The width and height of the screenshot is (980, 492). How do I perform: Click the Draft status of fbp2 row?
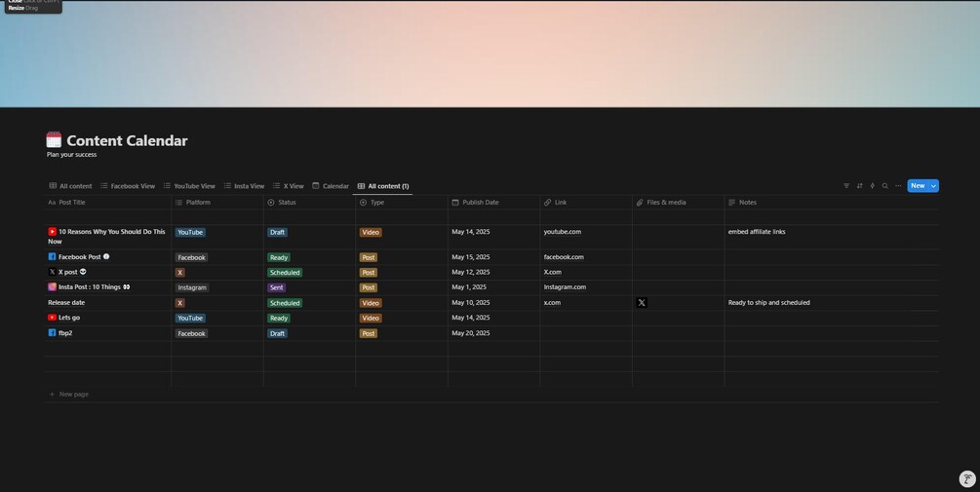click(278, 333)
